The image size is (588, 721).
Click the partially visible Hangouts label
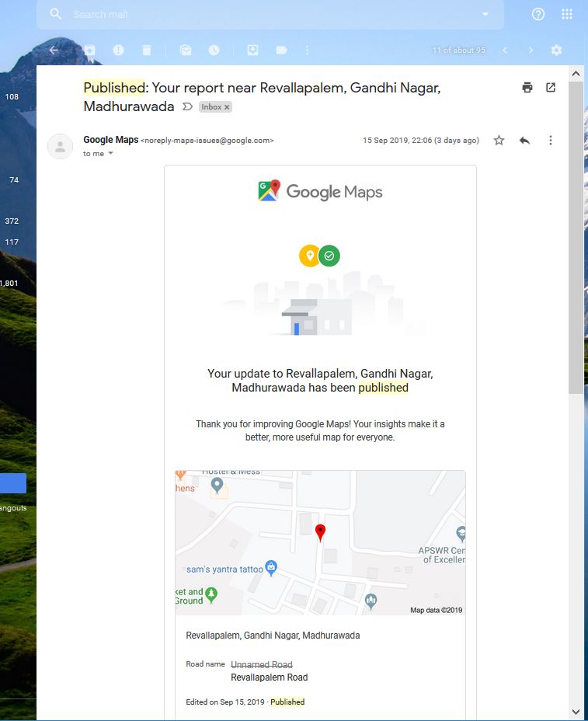13,508
